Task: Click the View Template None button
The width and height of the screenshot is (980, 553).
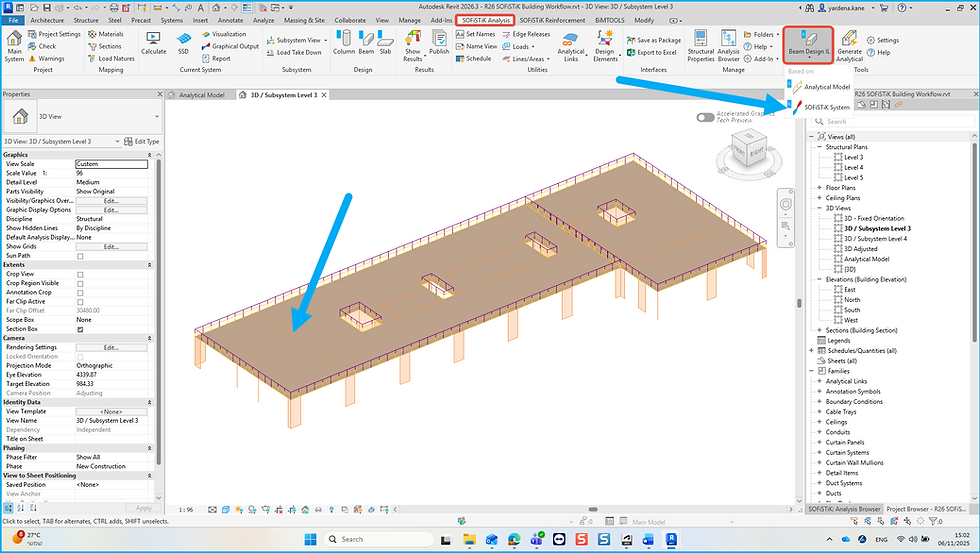Action: (x=111, y=412)
